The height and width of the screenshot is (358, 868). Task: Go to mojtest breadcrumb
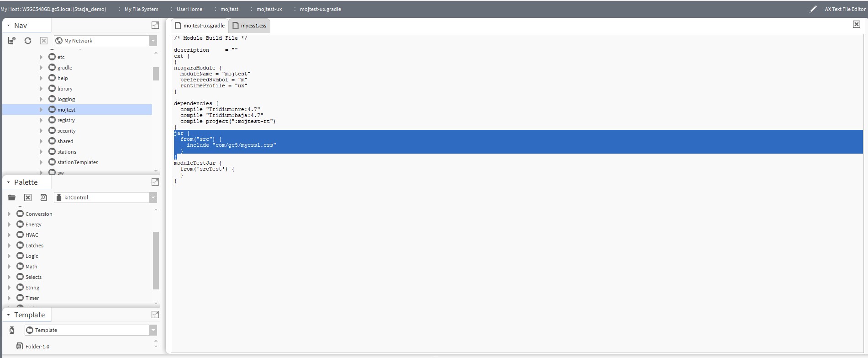pos(229,9)
